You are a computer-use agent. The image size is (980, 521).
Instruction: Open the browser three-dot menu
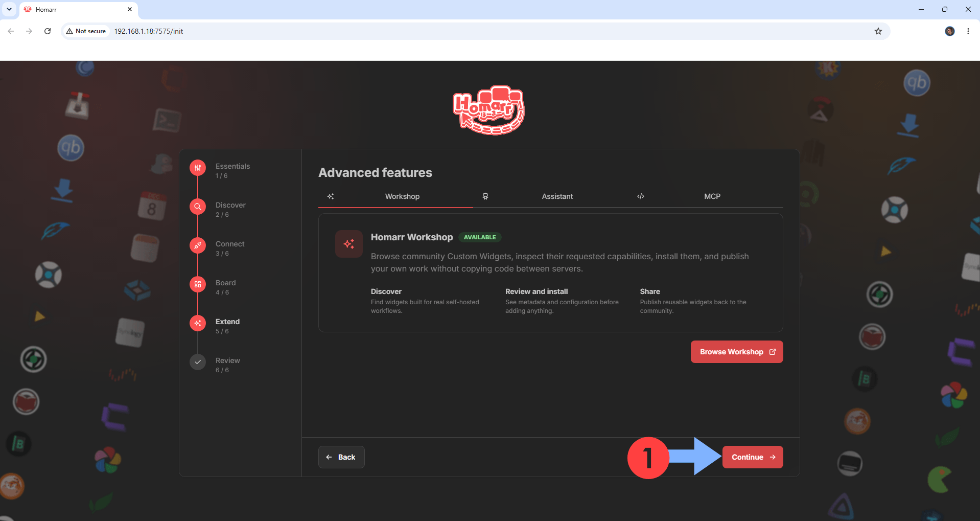point(968,31)
